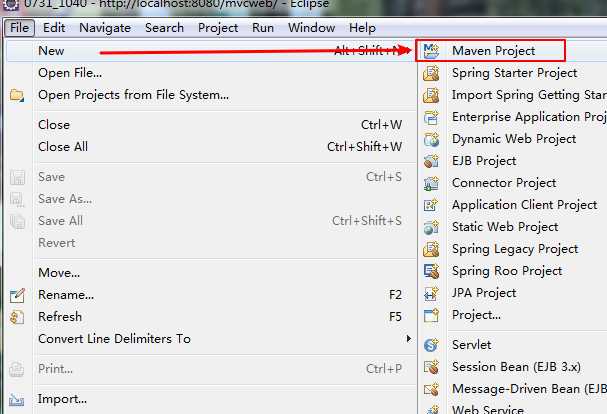Click the Refresh icon
Image resolution: width=607 pixels, height=414 pixels.
pyautogui.click(x=17, y=317)
